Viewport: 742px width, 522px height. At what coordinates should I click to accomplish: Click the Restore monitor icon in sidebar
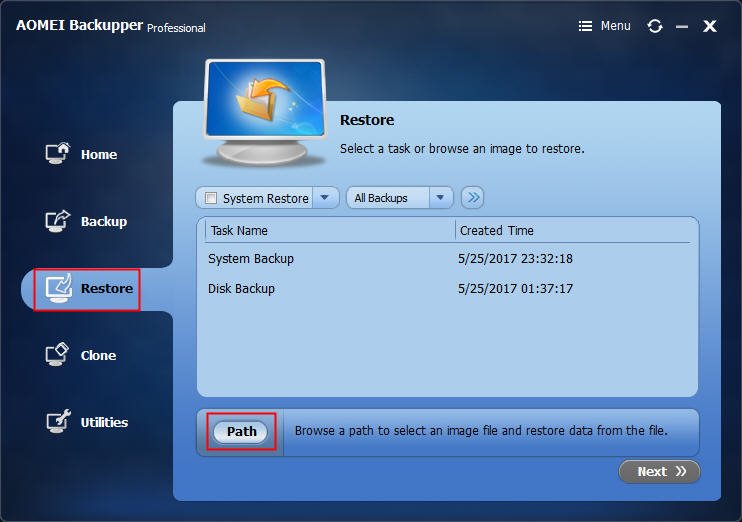(x=59, y=288)
